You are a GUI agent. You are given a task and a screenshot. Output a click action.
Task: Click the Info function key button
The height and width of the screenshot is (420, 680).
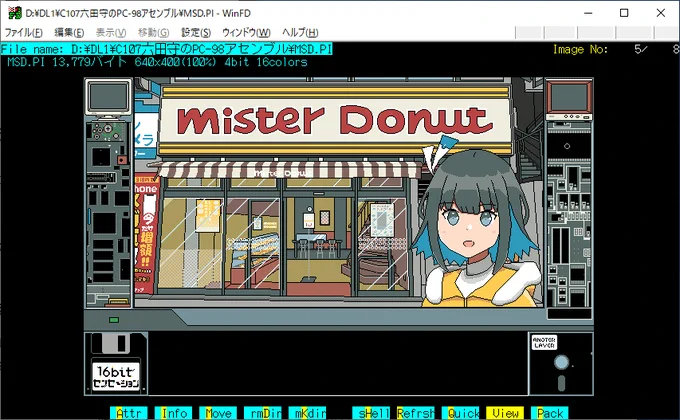(x=173, y=413)
